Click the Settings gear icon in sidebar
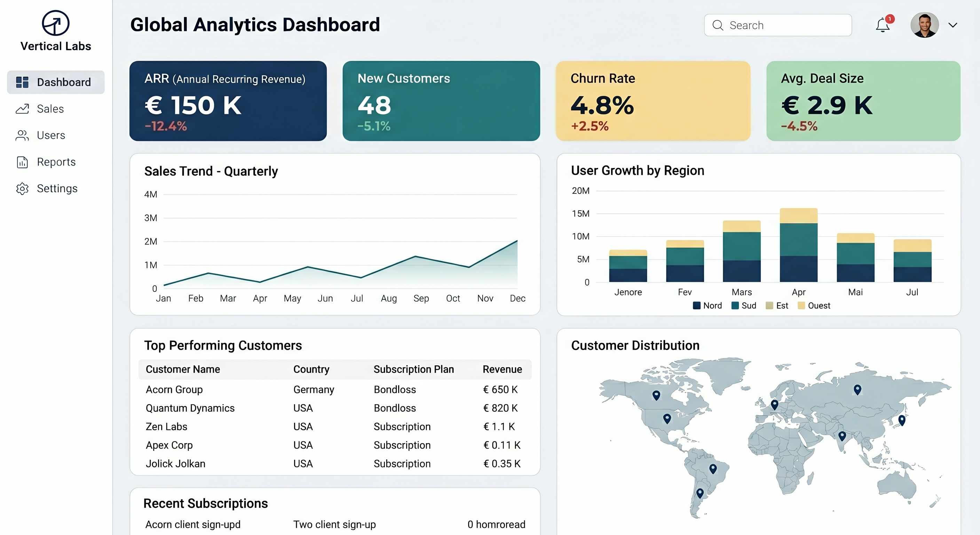The width and height of the screenshot is (980, 535). pos(22,189)
